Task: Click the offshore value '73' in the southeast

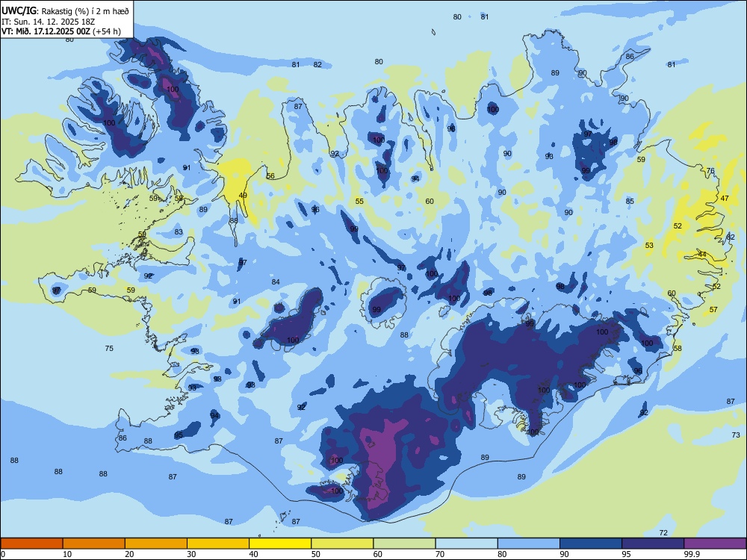Action: coord(736,435)
